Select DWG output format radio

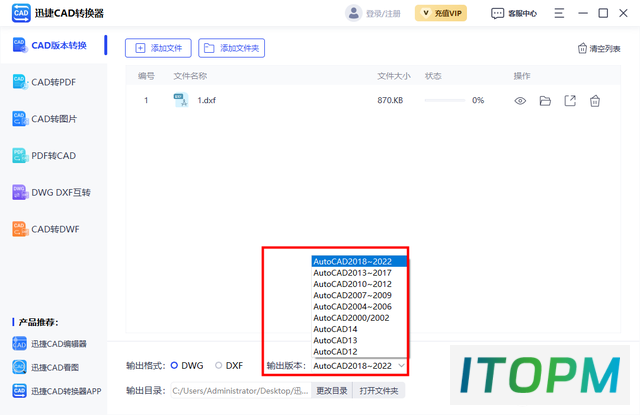tap(174, 366)
